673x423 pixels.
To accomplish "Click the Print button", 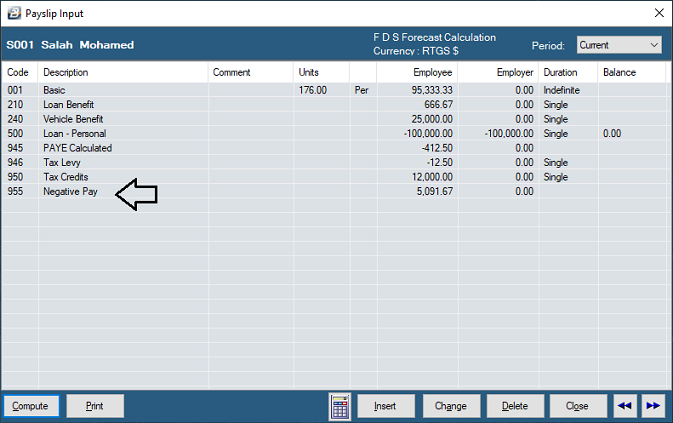I will [x=95, y=406].
